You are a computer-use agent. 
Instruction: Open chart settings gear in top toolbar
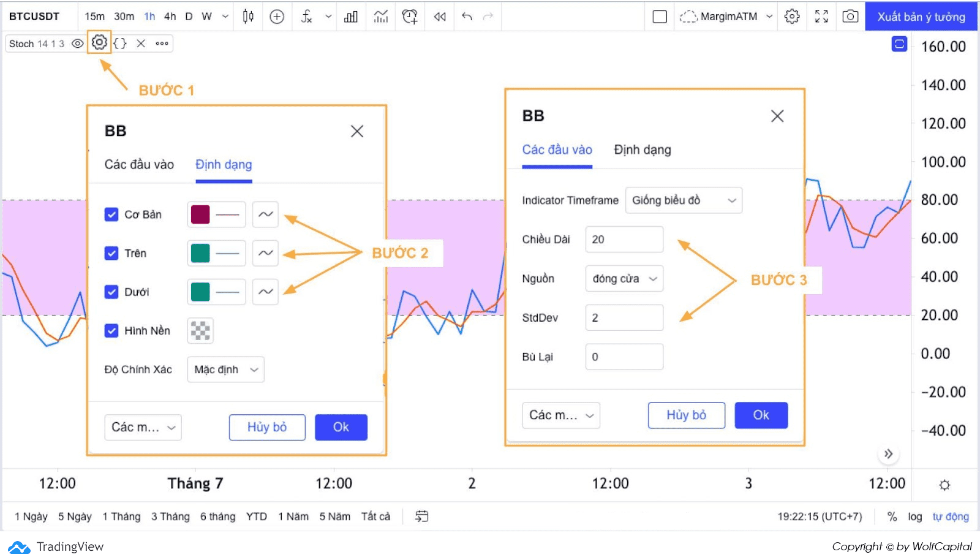tap(792, 17)
